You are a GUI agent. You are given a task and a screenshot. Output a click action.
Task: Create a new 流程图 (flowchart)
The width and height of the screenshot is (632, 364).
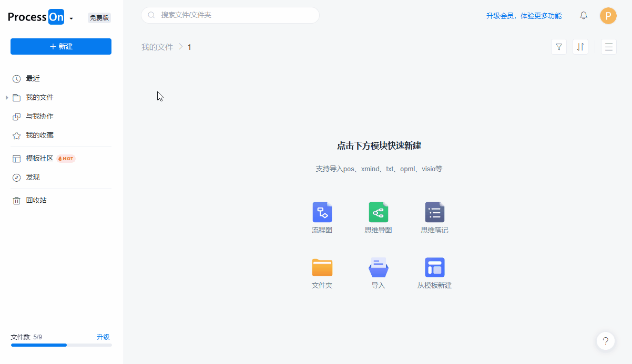322,217
